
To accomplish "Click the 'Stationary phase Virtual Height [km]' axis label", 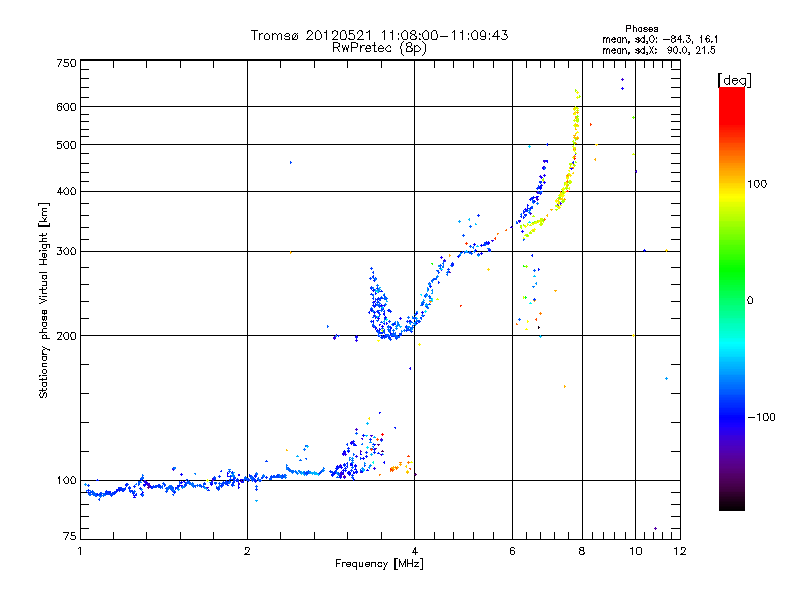I will 44,300.
